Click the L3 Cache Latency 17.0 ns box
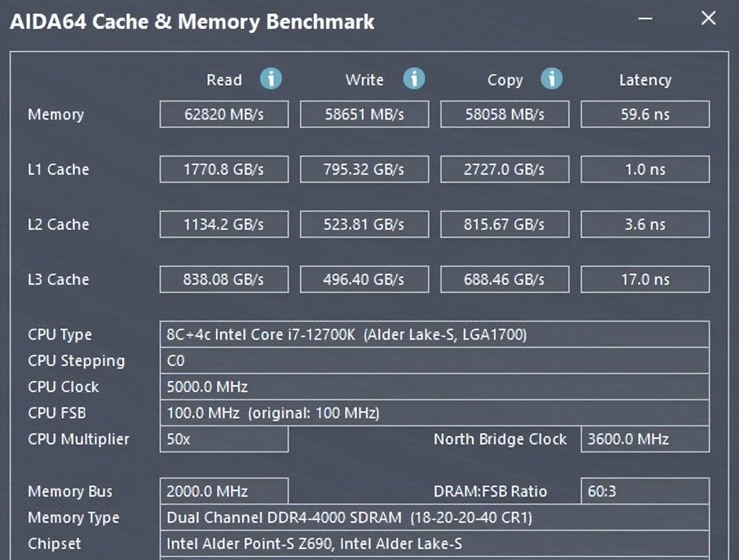 (x=645, y=279)
